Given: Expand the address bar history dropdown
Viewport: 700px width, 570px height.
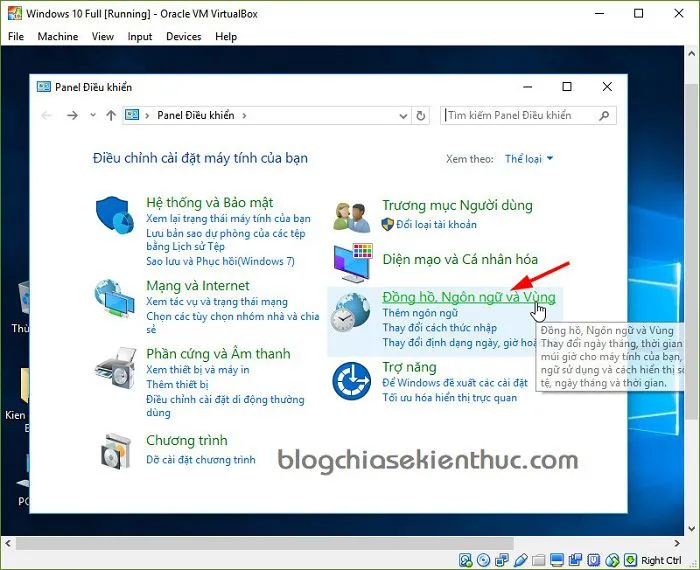Looking at the screenshot, I should [402, 116].
